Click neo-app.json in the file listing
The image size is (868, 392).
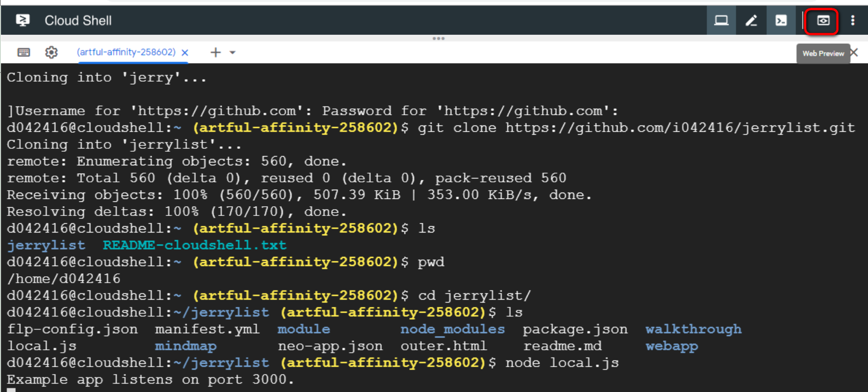pos(330,346)
